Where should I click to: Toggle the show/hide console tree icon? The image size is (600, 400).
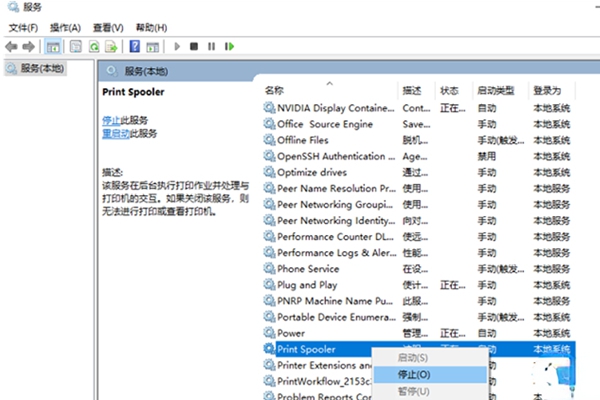coord(53,47)
